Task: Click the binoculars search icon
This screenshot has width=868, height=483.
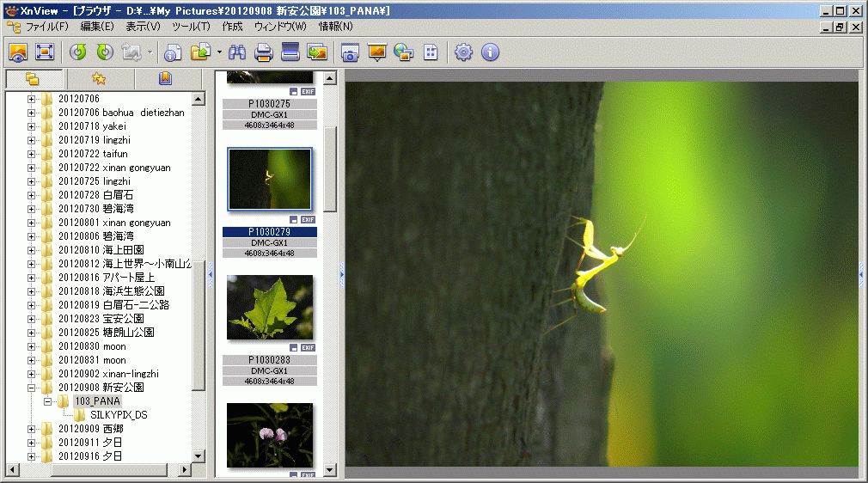Action: [238, 52]
